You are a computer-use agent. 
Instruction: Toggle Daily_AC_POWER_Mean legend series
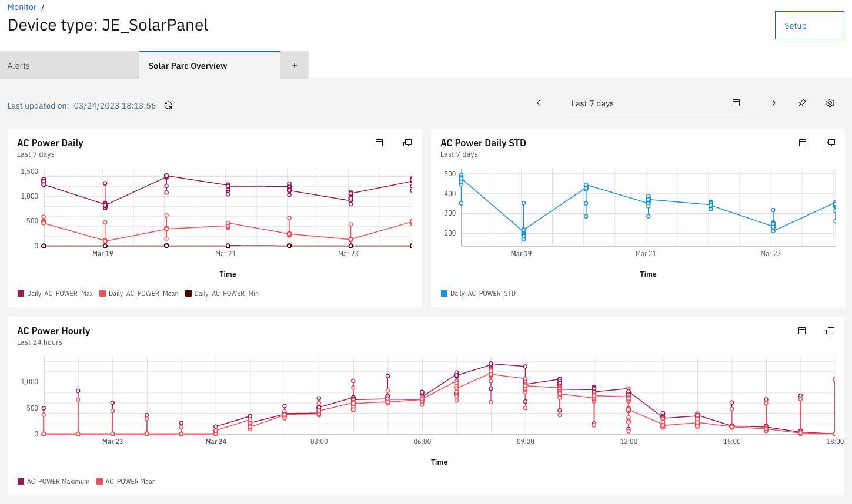tap(139, 294)
